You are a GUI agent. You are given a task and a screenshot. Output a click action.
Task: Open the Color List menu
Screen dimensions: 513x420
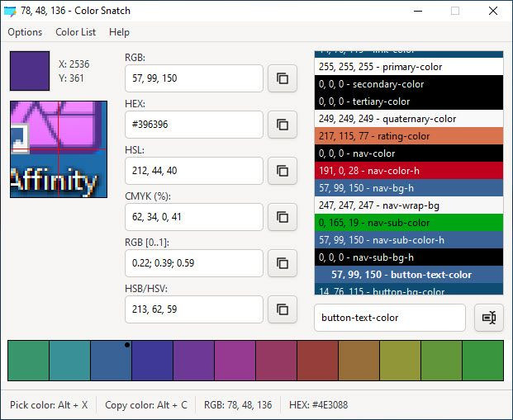[x=75, y=32]
